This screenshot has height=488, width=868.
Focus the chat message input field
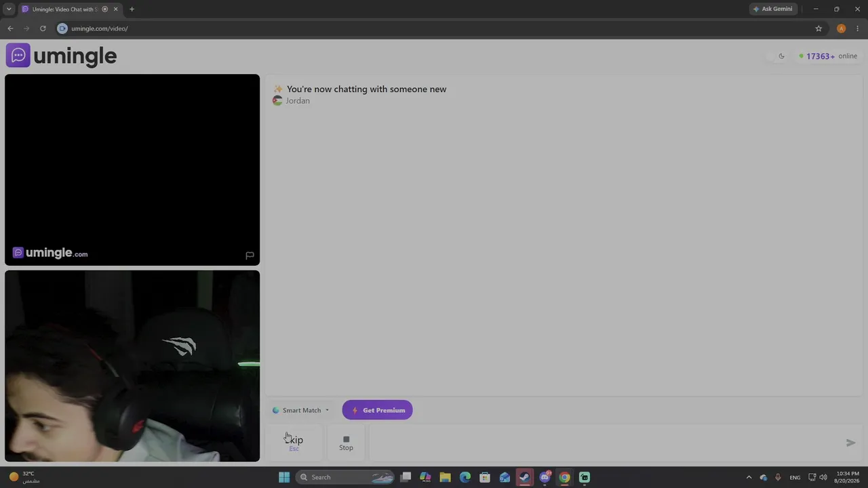pos(604,443)
